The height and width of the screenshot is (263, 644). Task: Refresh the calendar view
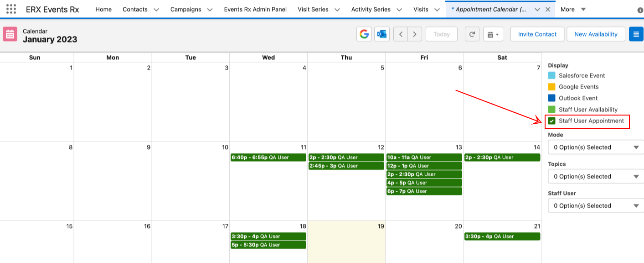(x=472, y=34)
